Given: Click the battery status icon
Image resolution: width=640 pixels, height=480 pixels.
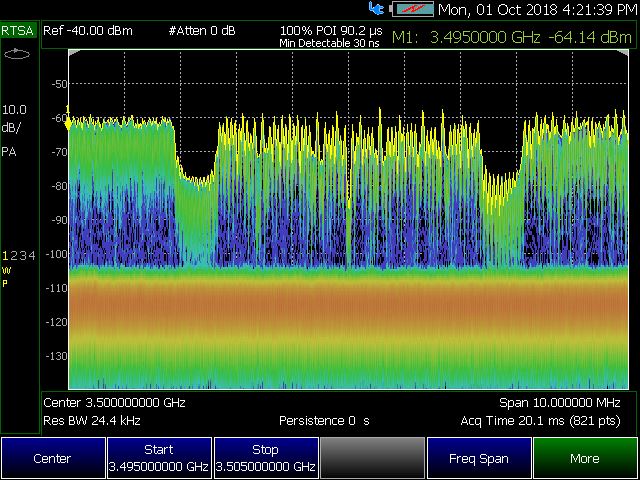Looking at the screenshot, I should (x=412, y=9).
